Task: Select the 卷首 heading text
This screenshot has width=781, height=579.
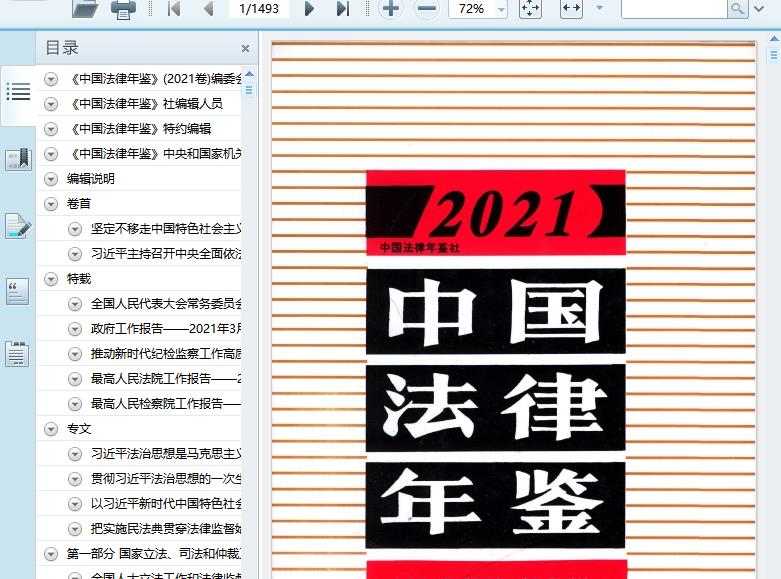Action: (x=79, y=204)
